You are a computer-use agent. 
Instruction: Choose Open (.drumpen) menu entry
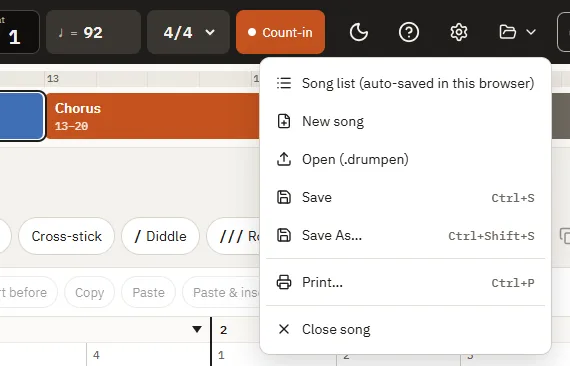(405, 159)
